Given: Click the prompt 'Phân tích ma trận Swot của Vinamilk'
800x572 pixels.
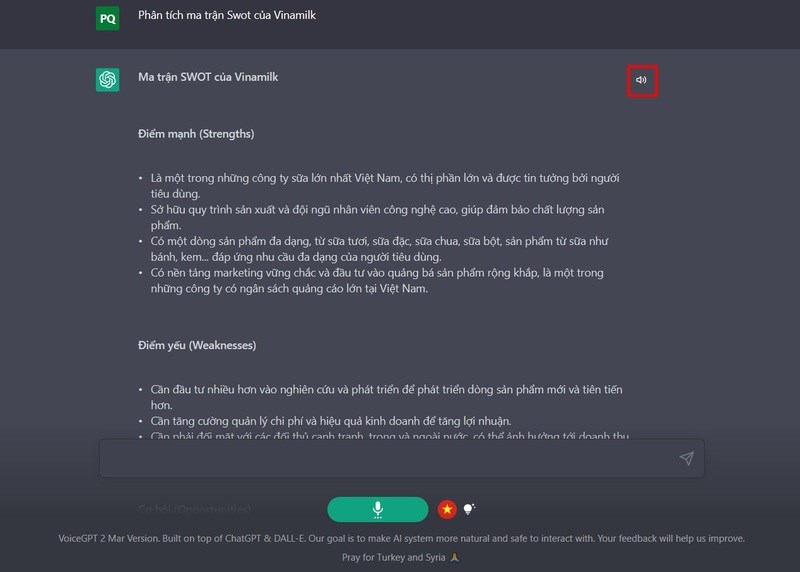Looking at the screenshot, I should 227,15.
